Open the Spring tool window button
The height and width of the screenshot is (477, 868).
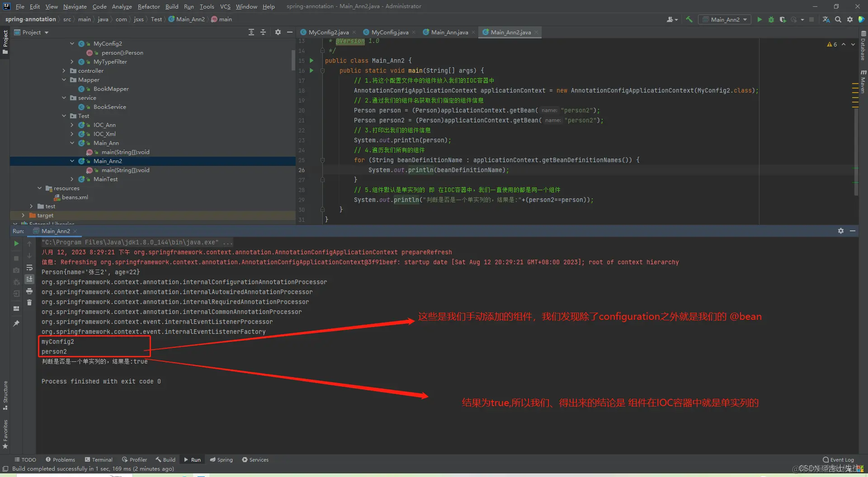click(221, 460)
